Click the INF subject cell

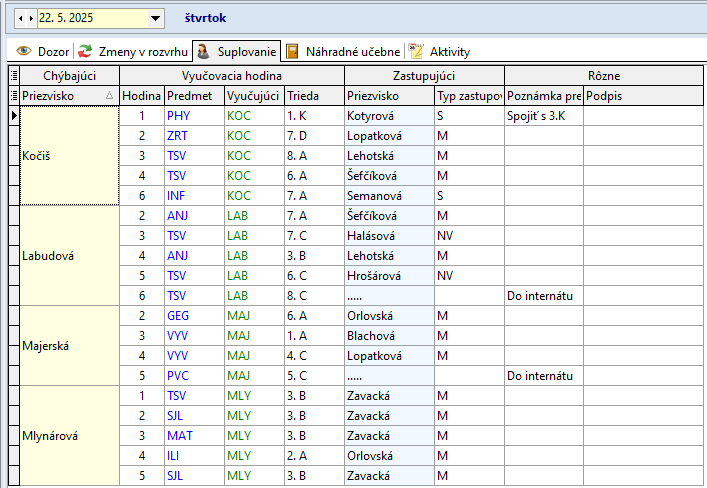click(x=195, y=196)
